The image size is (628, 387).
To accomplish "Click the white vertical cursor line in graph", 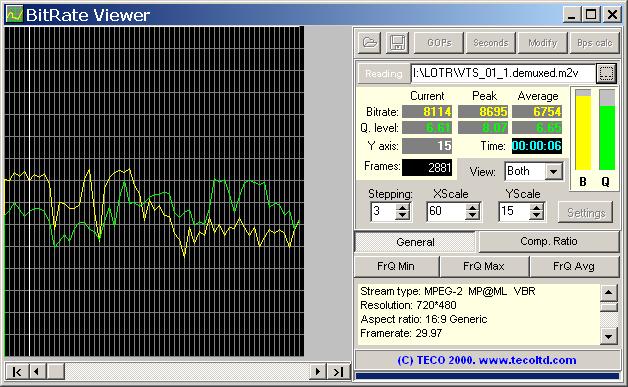I will coord(30,191).
